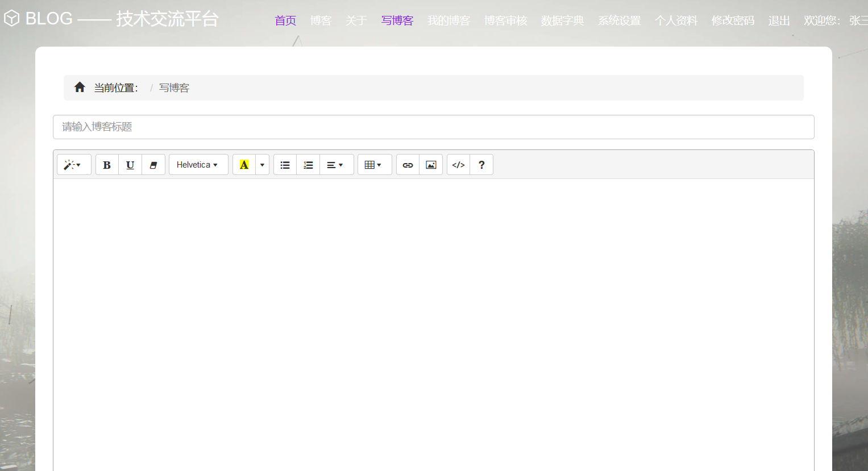Screen dimensions: 868x471
Task: Insert a hyperlink
Action: [x=408, y=165]
